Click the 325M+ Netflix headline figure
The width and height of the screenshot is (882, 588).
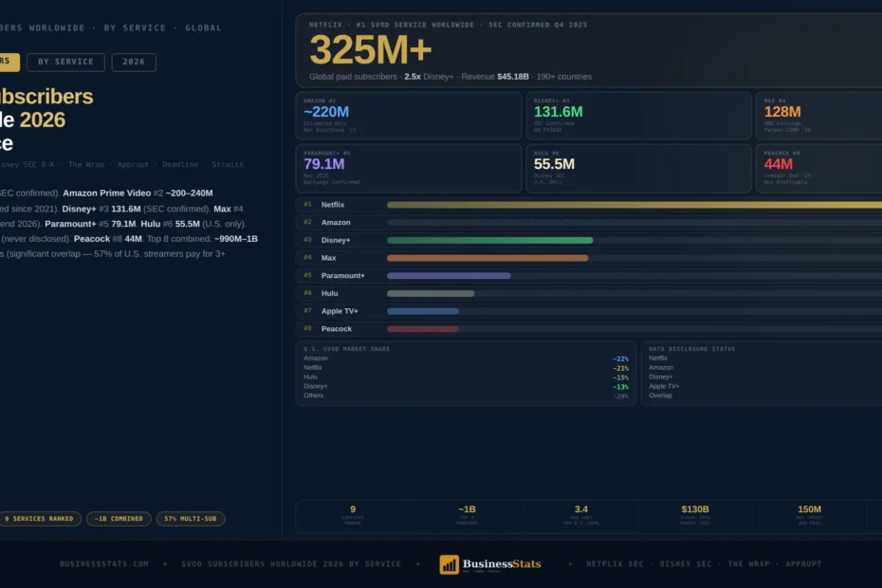pos(371,50)
